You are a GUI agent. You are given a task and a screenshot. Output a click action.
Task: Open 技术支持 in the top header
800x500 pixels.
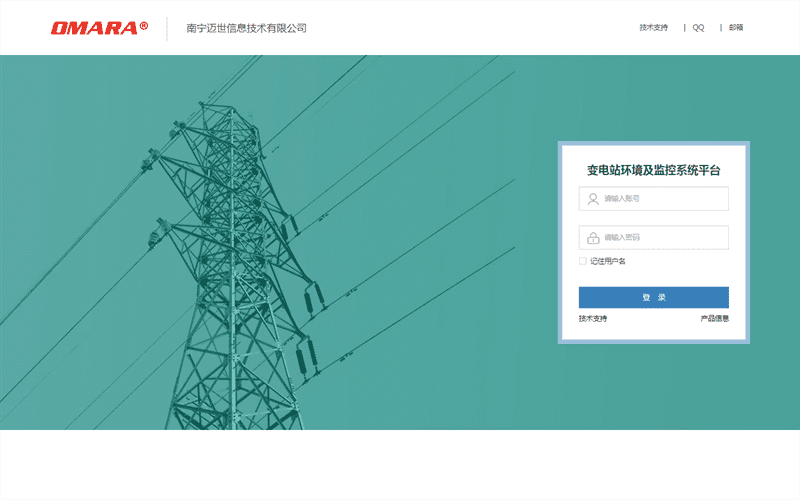coord(653,28)
